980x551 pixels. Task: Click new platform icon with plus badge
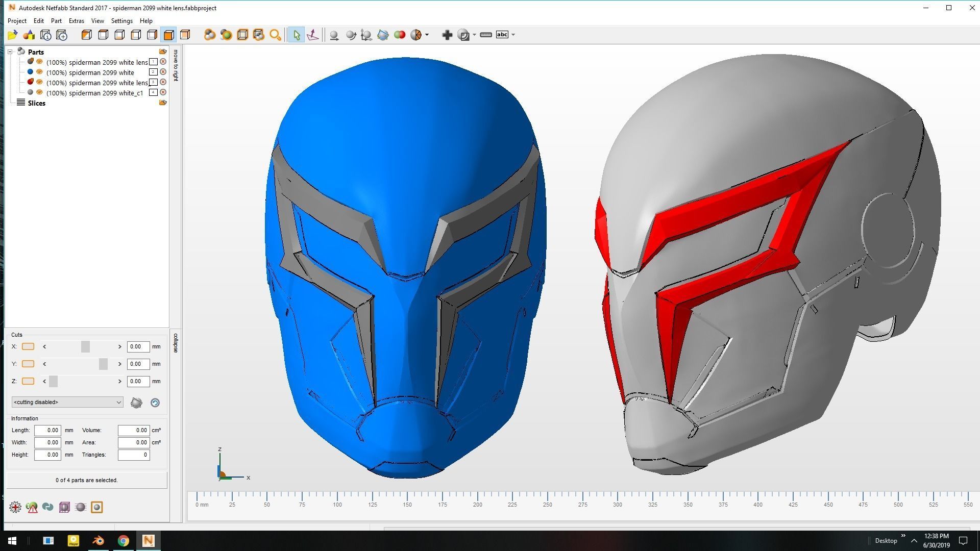point(62,35)
